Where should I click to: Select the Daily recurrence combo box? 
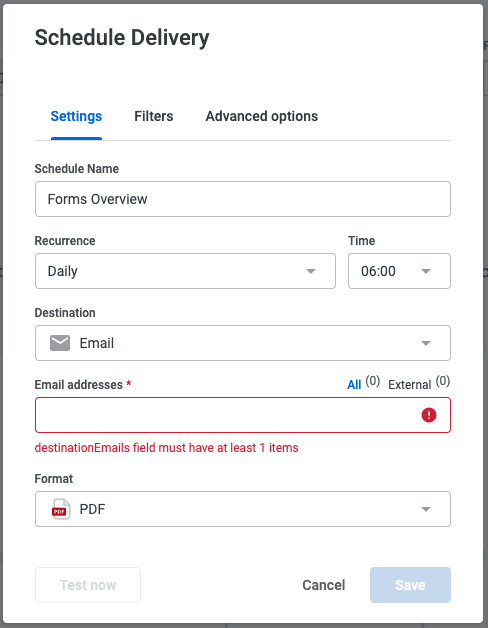[x=185, y=271]
